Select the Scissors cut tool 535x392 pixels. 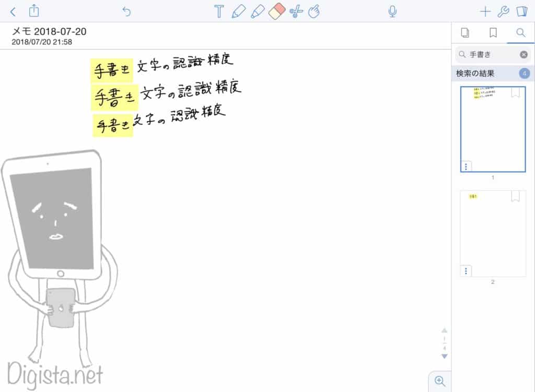[296, 11]
